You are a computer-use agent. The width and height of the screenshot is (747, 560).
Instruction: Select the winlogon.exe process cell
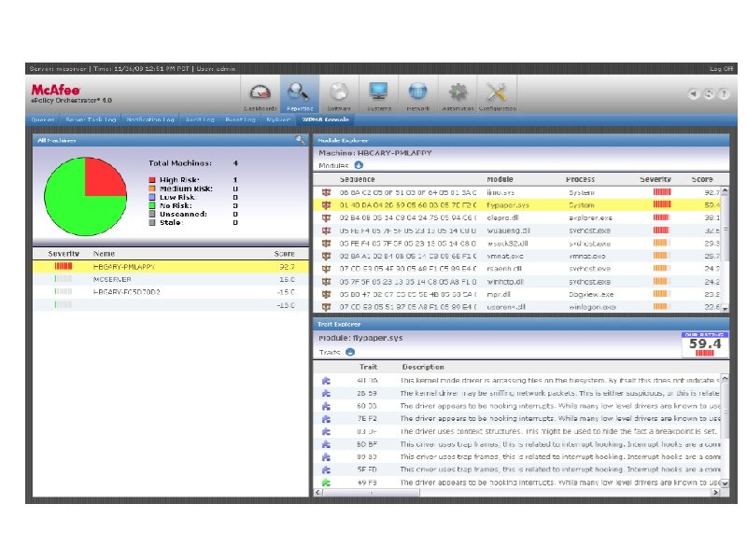(x=592, y=307)
